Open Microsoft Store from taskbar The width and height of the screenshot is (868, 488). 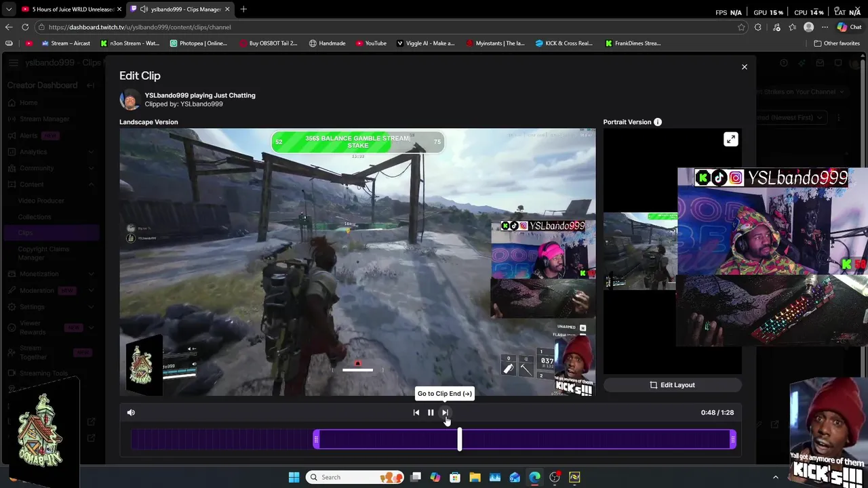tap(455, 477)
